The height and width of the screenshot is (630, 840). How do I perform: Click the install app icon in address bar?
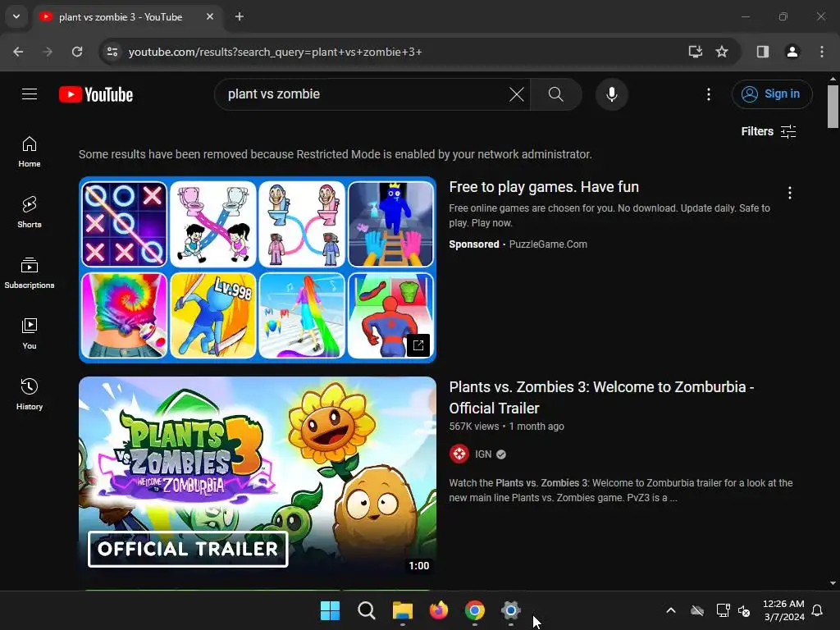(695, 52)
